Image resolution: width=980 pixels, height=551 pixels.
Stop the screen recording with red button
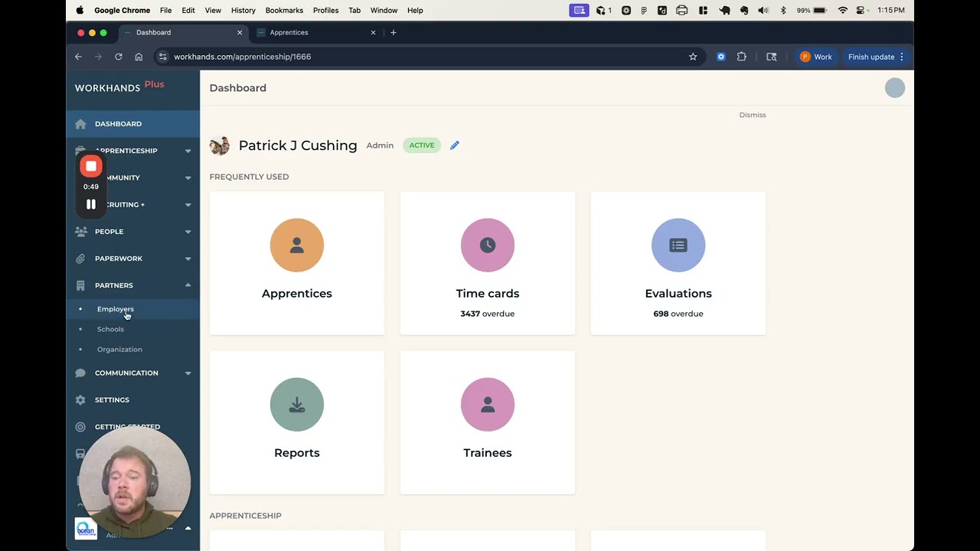91,167
